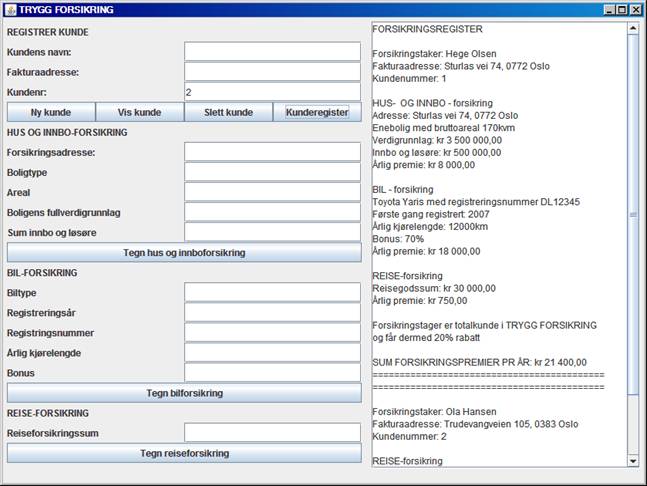Focus the Registreringsår input field
The width and height of the screenshot is (647, 486).
coord(272,313)
